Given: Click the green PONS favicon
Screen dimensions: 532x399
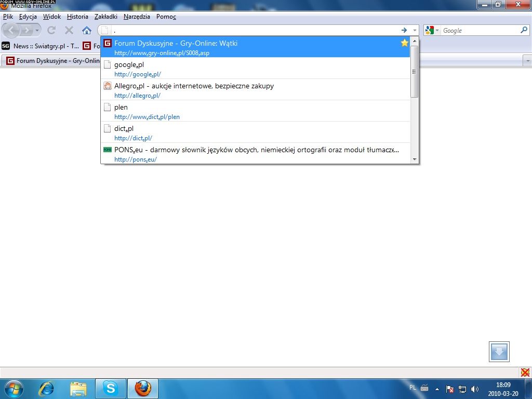Looking at the screenshot, I should coord(108,150).
